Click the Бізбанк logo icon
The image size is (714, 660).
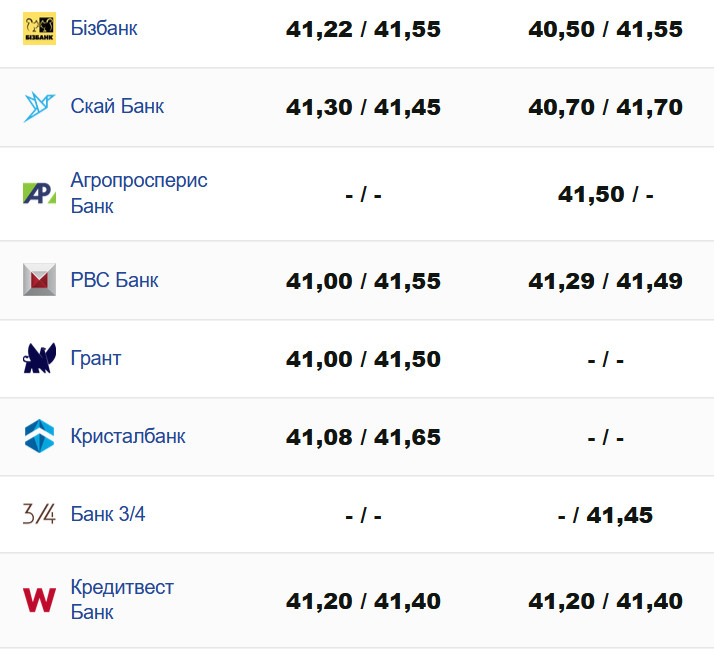39,29
